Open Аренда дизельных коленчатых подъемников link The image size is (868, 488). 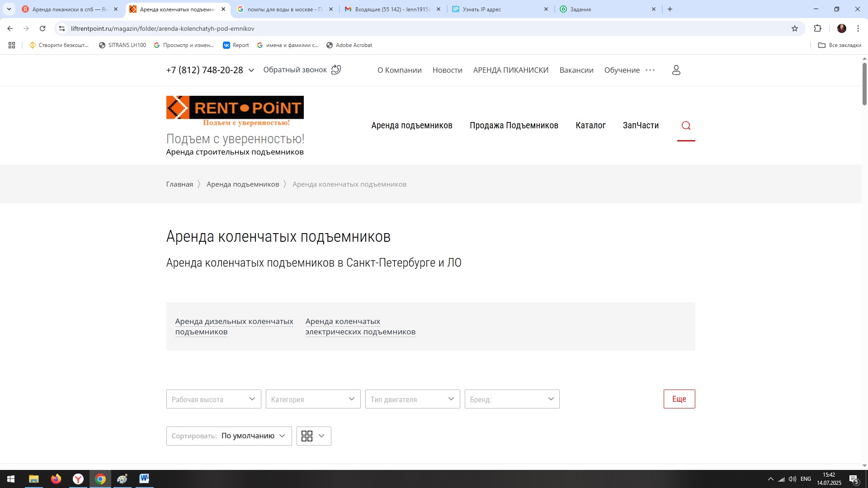click(x=234, y=326)
